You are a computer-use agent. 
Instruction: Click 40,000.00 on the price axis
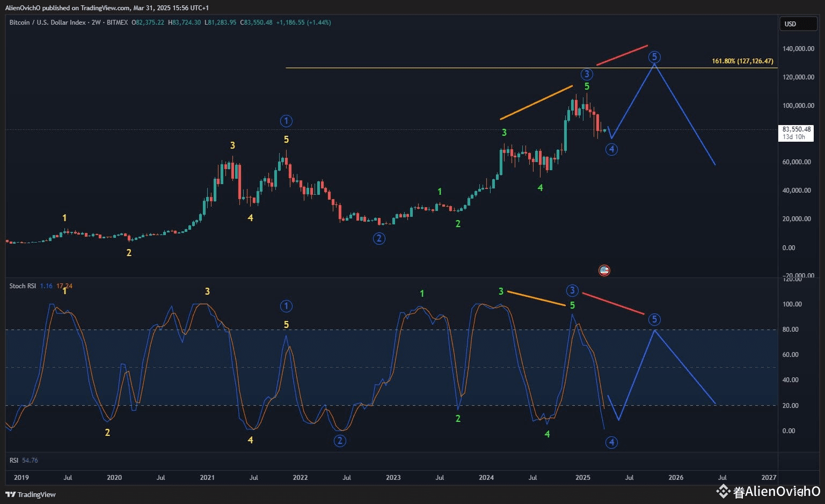pos(797,191)
